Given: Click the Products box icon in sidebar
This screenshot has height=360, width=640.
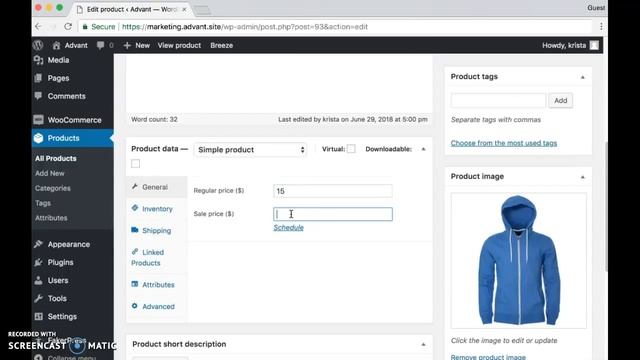Looking at the screenshot, I should click(x=38, y=138).
